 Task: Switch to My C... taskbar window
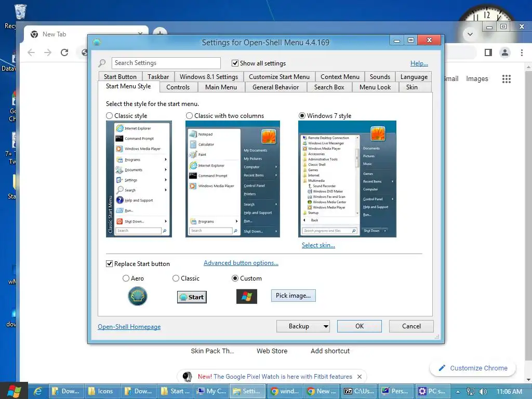coord(211,391)
